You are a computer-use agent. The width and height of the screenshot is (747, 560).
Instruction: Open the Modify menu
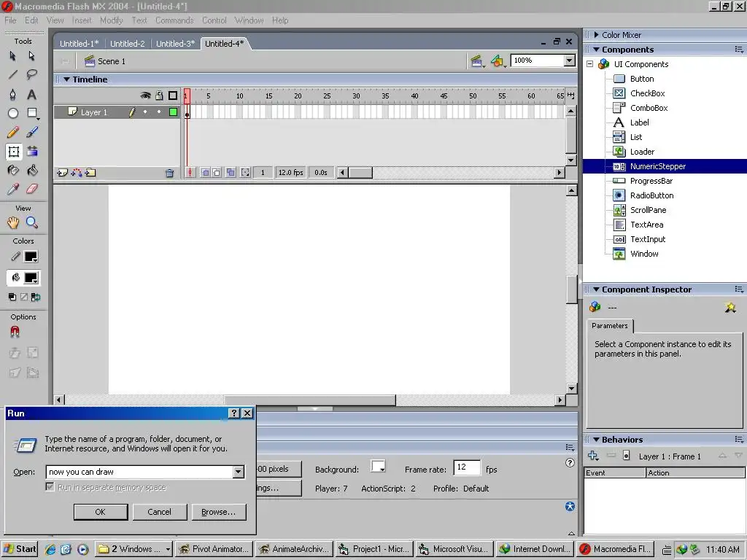112,20
